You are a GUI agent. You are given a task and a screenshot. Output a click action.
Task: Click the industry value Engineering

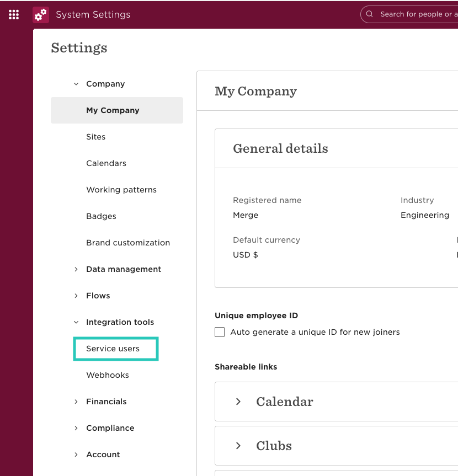(x=424, y=215)
